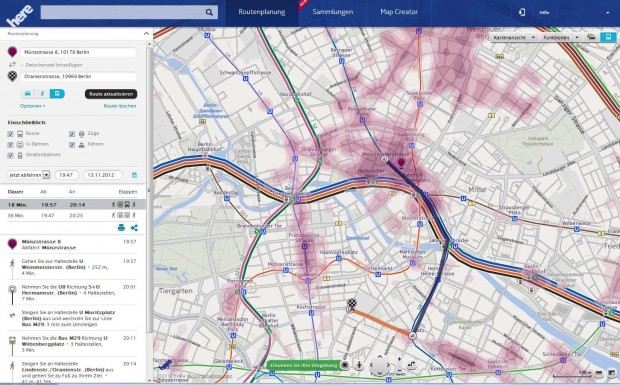Click the left panel vertical scrollbar
The width and height of the screenshot is (620, 385).
click(149, 190)
